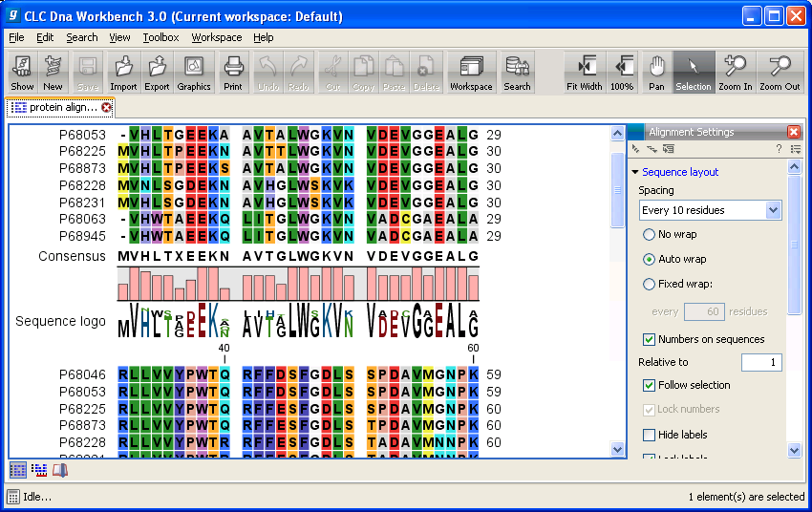Click the alignment vertical scrollbar thumb
The height and width of the screenshot is (512, 812).
[x=617, y=190]
